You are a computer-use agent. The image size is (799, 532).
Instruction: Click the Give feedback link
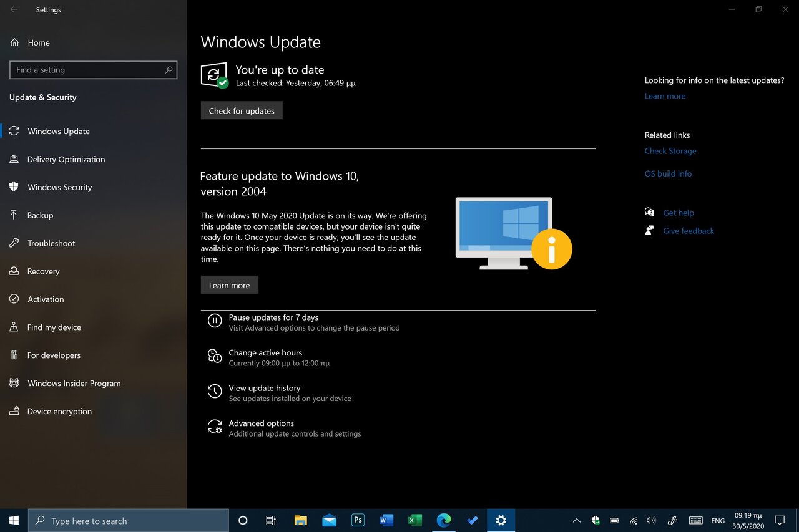point(689,231)
